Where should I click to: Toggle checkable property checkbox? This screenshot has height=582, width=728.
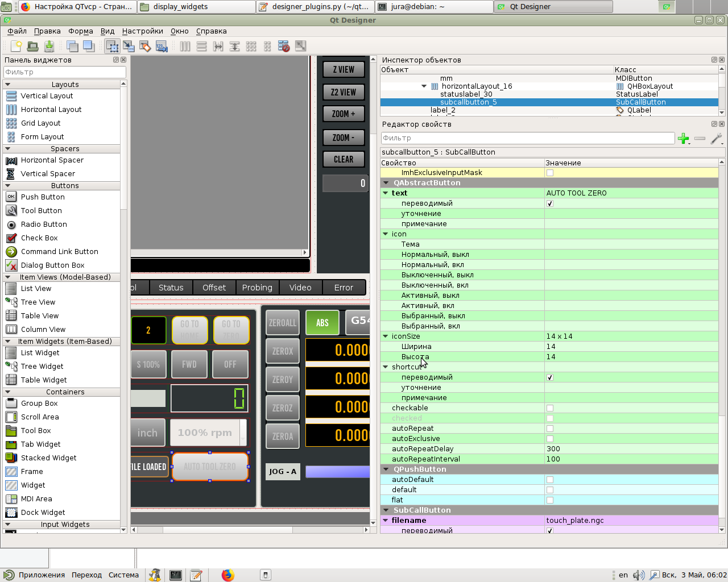(550, 408)
